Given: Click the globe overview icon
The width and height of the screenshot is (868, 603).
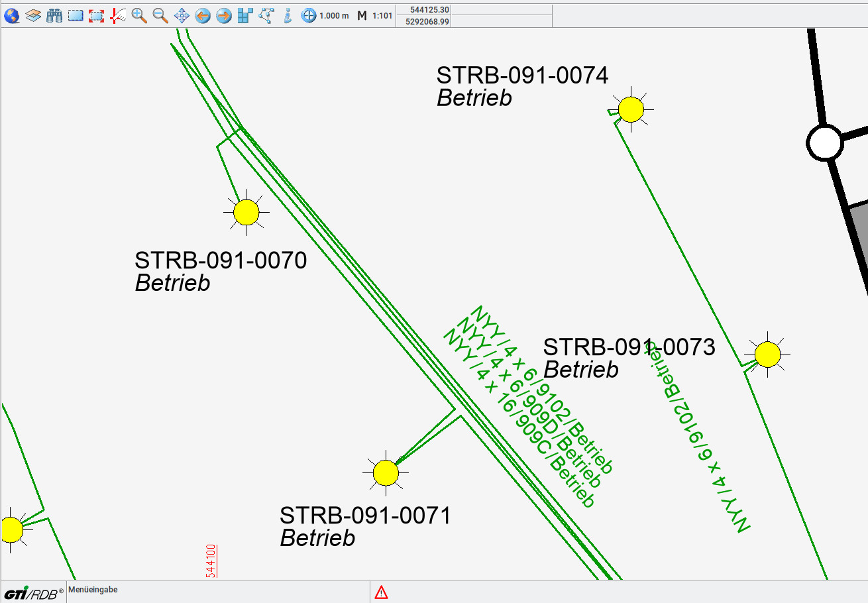Looking at the screenshot, I should pyautogui.click(x=11, y=16).
